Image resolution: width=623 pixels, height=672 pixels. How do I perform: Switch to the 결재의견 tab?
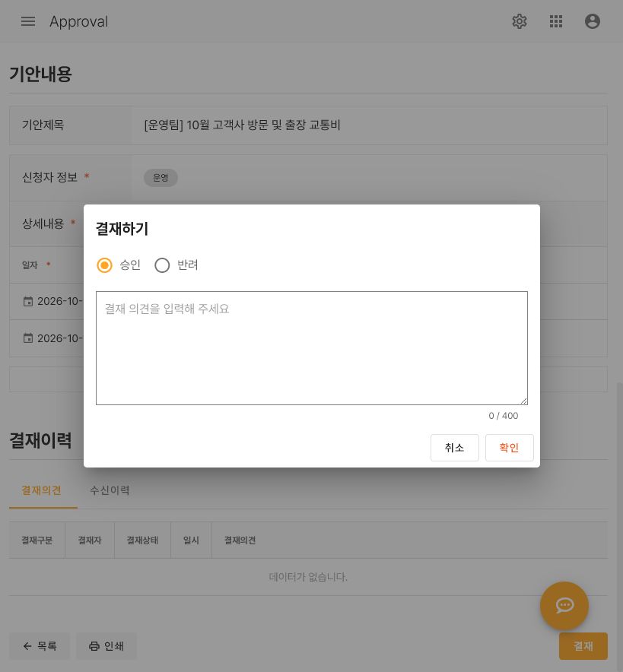pos(42,490)
